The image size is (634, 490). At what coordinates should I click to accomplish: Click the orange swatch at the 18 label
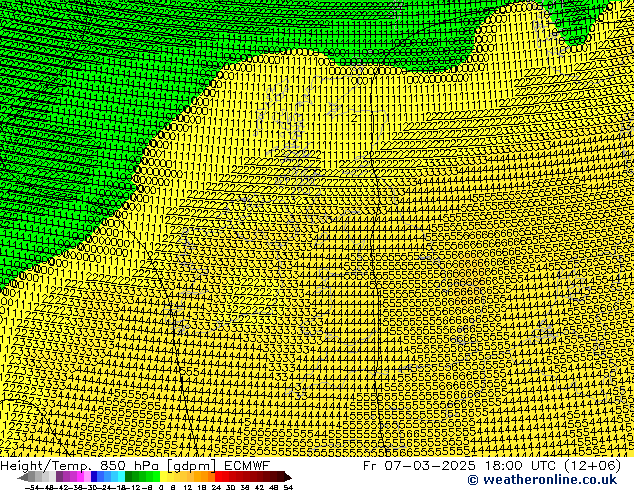[205, 476]
